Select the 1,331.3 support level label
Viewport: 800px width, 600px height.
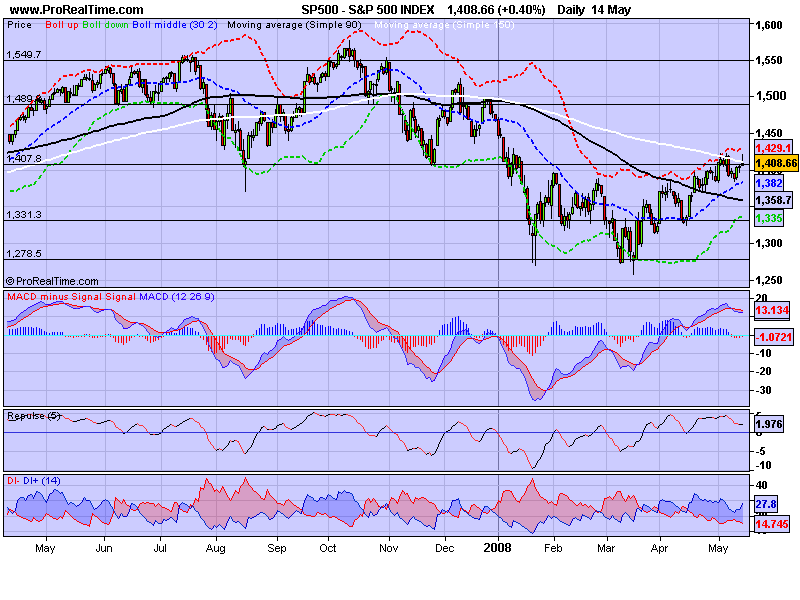(x=23, y=215)
